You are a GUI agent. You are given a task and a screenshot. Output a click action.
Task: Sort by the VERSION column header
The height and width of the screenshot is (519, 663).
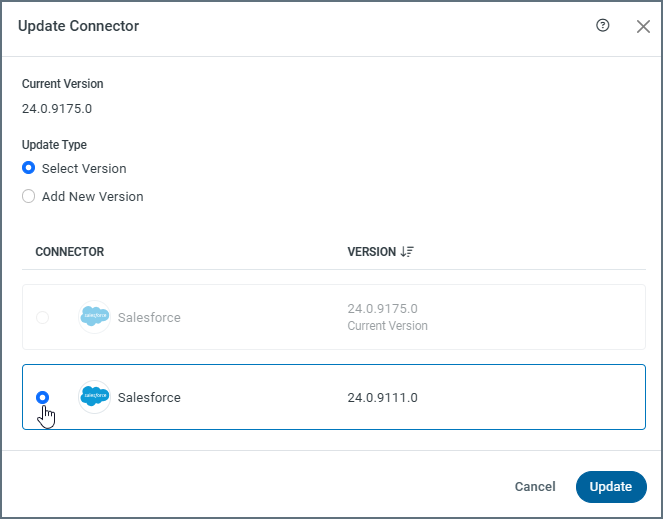pyautogui.click(x=371, y=252)
